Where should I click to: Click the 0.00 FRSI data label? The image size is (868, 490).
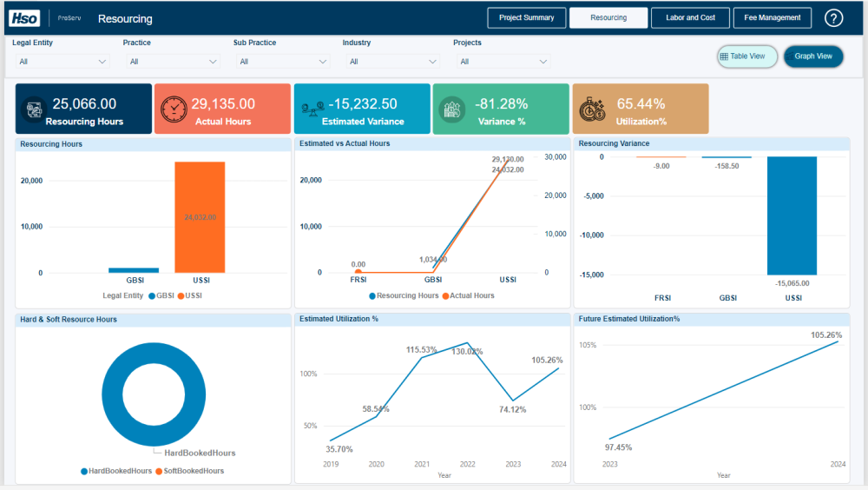pyautogui.click(x=358, y=264)
